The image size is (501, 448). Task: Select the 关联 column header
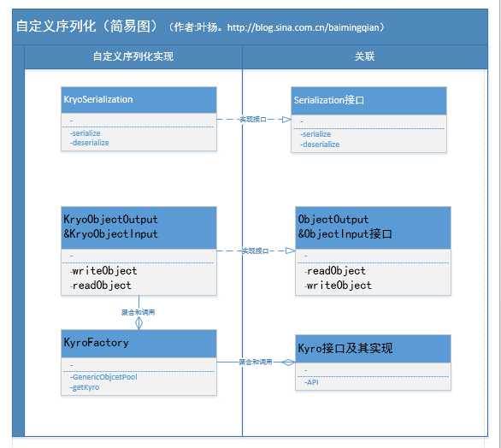364,56
